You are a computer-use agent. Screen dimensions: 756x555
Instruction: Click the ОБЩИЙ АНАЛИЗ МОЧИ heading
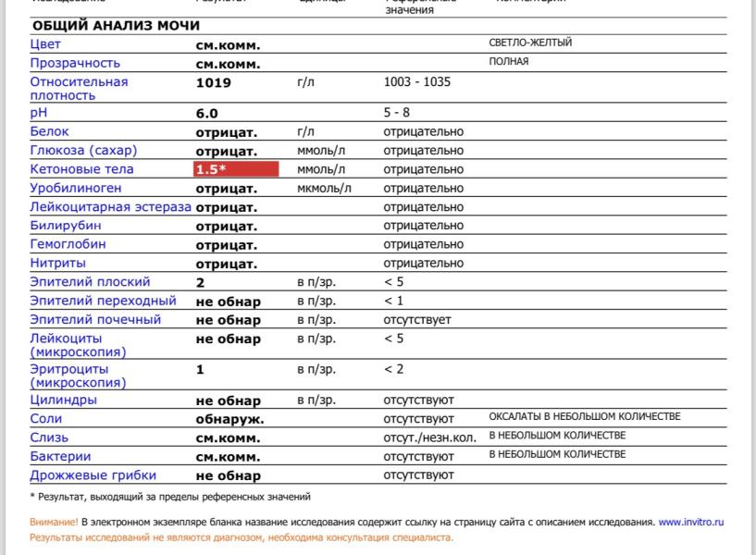116,26
